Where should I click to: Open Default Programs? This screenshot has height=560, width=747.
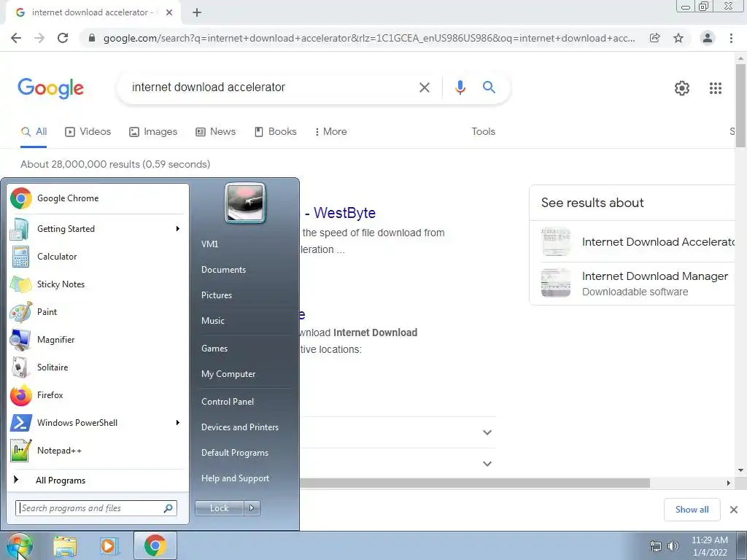tap(234, 453)
